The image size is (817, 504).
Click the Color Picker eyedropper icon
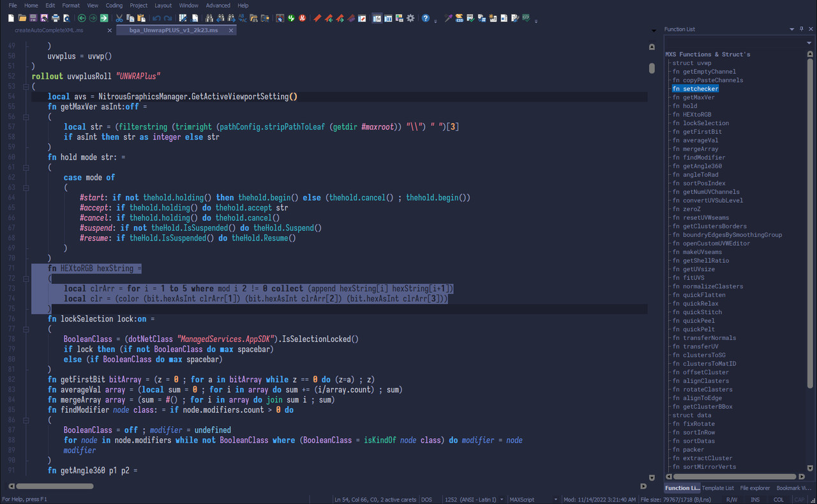point(449,18)
